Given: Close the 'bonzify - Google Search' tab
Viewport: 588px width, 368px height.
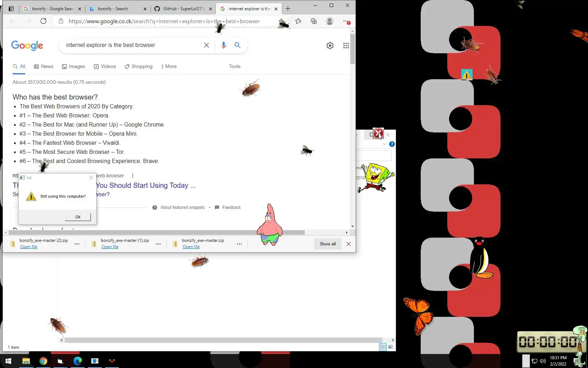Looking at the screenshot, I should [x=79, y=9].
